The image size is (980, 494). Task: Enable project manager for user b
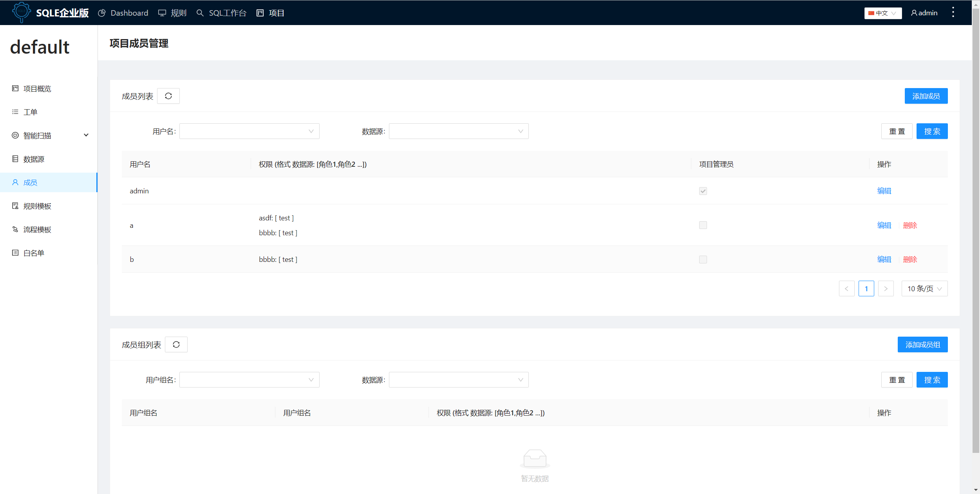(x=703, y=259)
